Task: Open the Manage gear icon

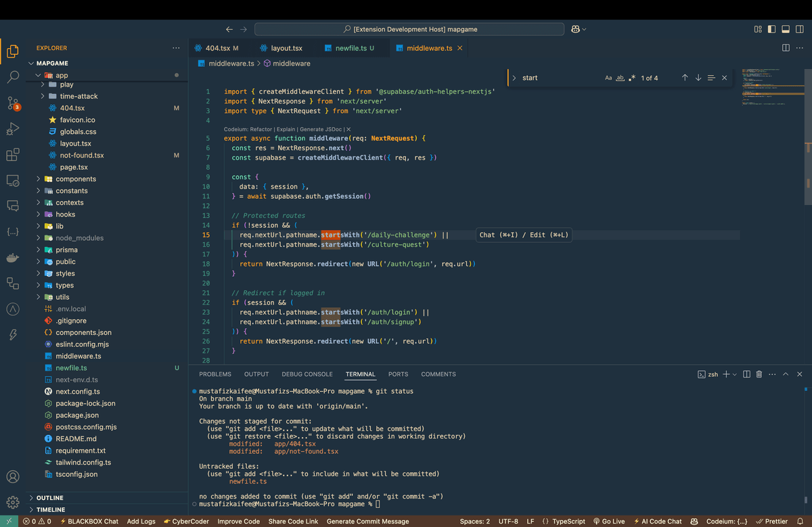Action: point(12,503)
